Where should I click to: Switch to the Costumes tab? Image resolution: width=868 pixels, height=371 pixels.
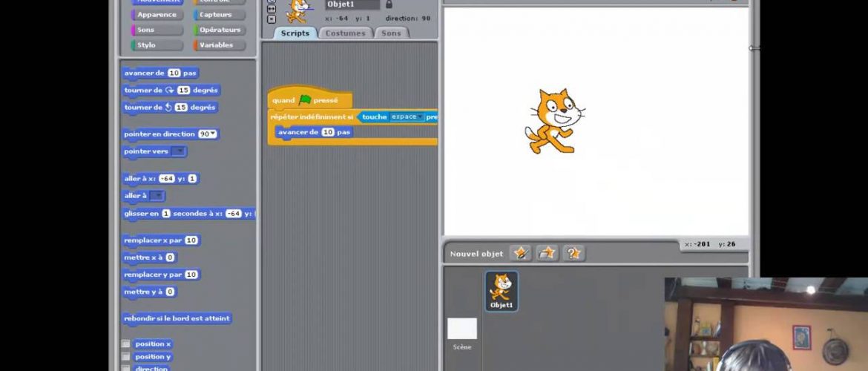tap(346, 33)
